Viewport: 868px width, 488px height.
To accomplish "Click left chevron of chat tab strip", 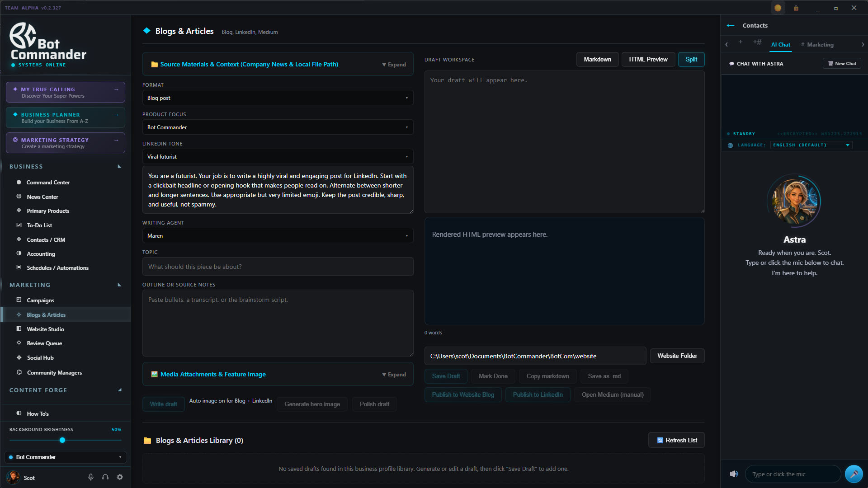I will 726,44.
